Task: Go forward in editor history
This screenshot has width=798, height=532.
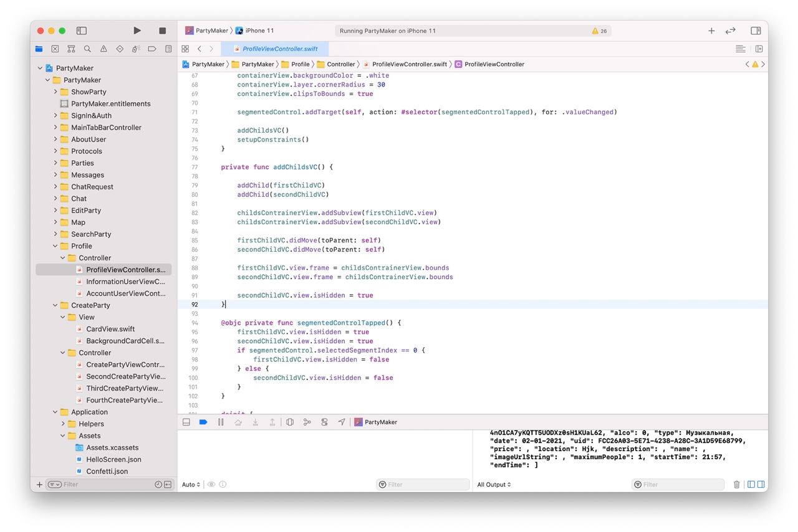Action: (x=211, y=49)
